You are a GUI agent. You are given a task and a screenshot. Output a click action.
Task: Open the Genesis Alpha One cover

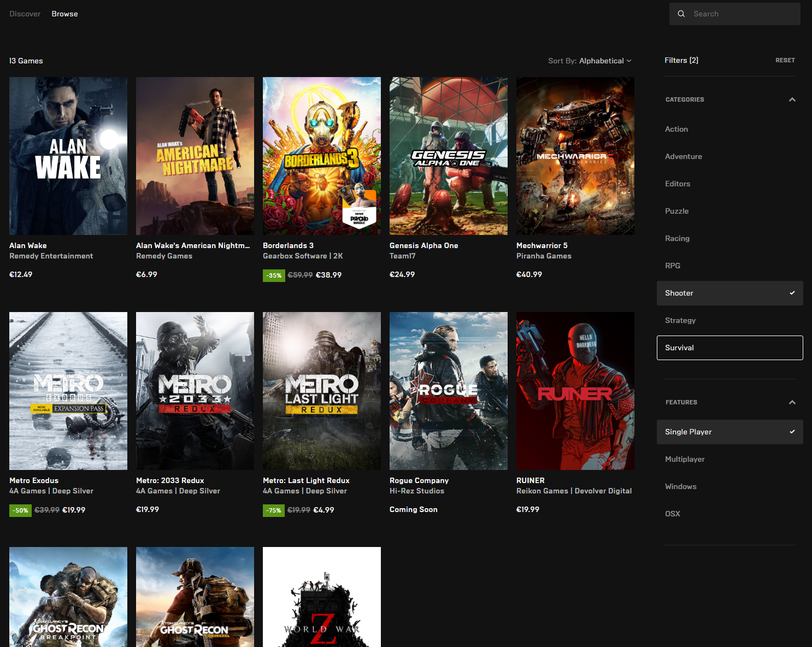click(x=449, y=156)
